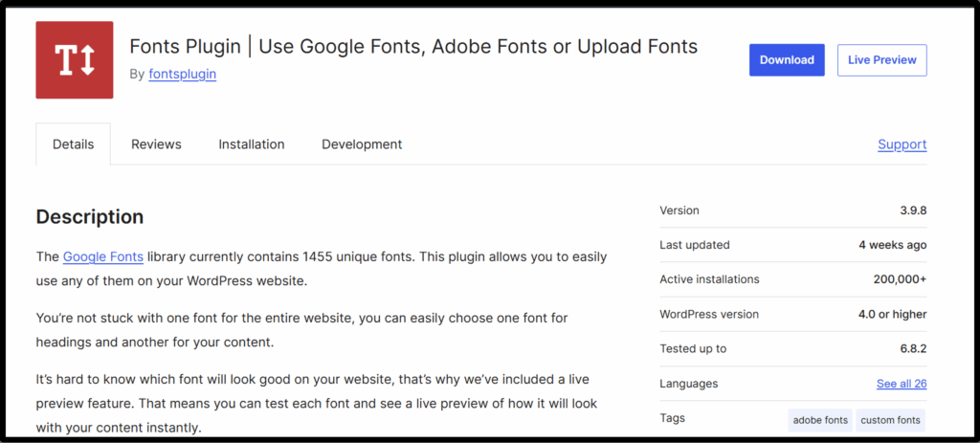Click the Active installations label
Image resolution: width=980 pixels, height=443 pixels.
coord(709,279)
